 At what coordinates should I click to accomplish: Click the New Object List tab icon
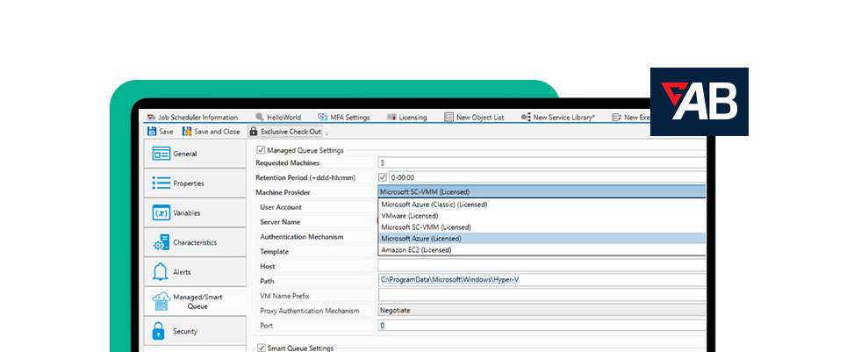pos(449,118)
